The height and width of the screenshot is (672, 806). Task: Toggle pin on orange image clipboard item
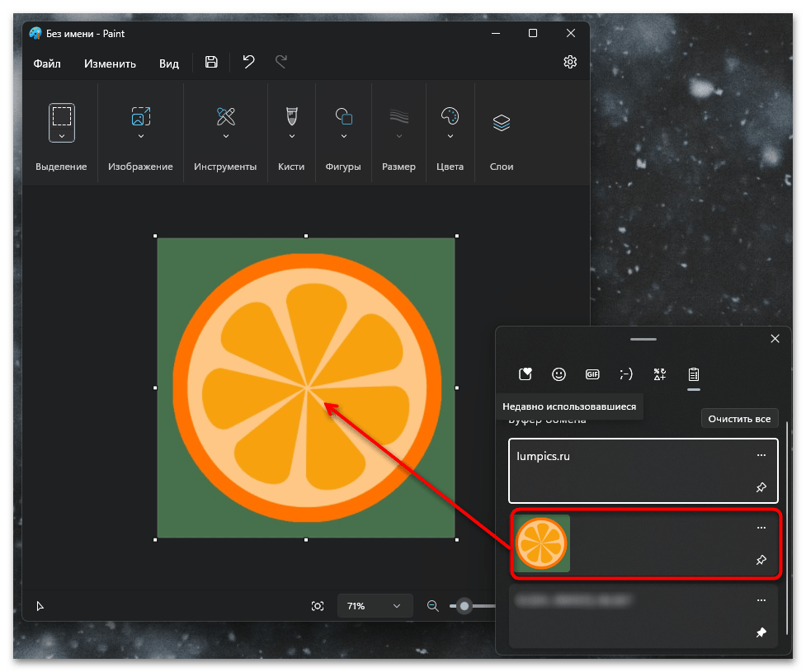coord(761,561)
